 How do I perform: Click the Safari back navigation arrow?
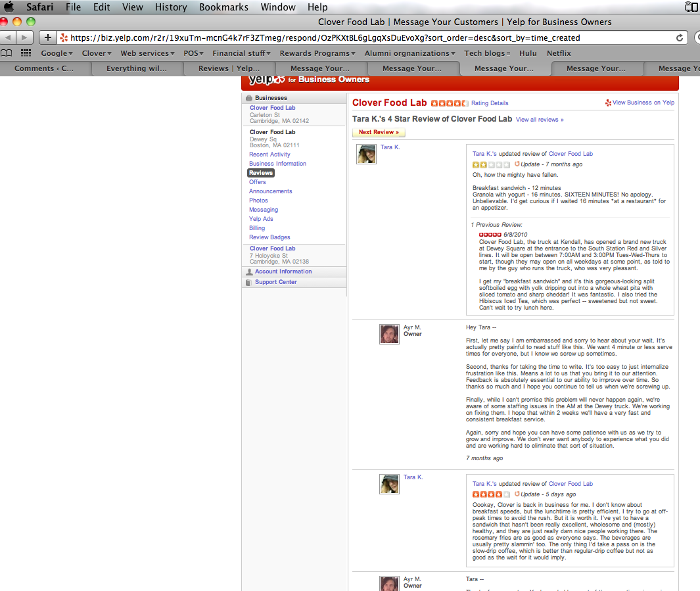tap(9, 37)
